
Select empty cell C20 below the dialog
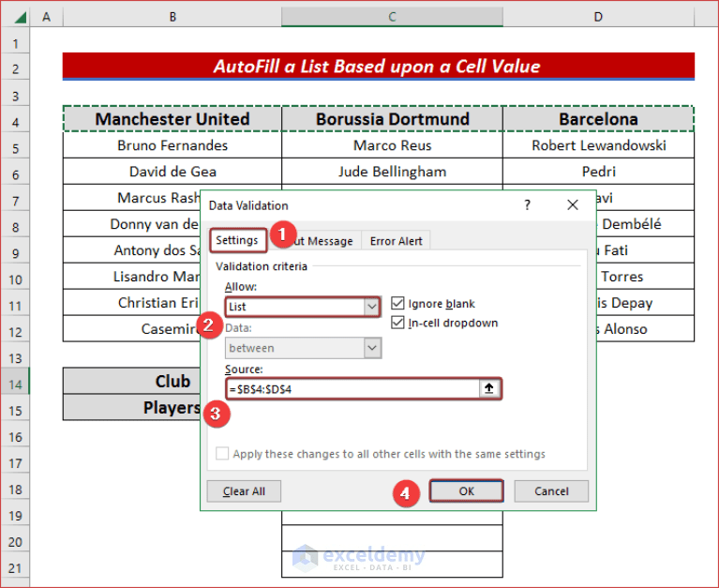393,538
